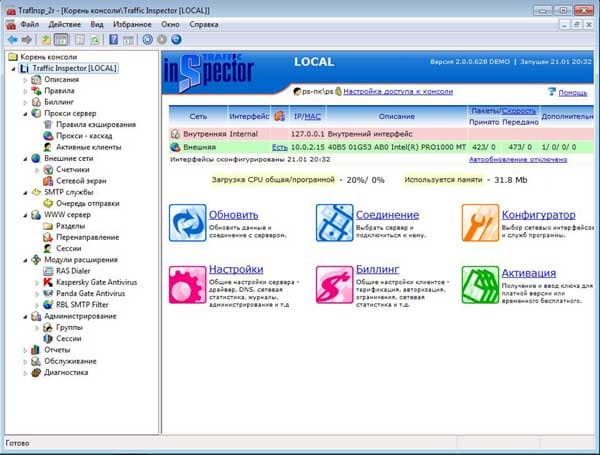Image resolution: width=600 pixels, height=455 pixels.
Task: Click the Forward arrow toolbar icon
Action: 26,39
